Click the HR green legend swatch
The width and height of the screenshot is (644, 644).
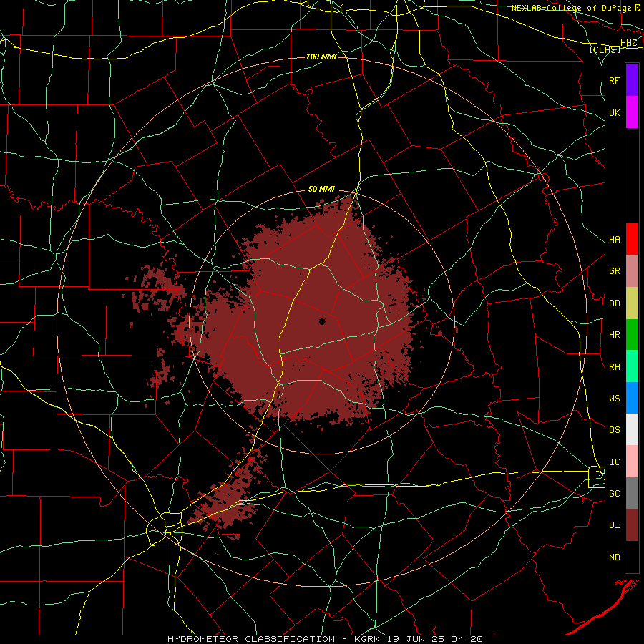pos(632,335)
